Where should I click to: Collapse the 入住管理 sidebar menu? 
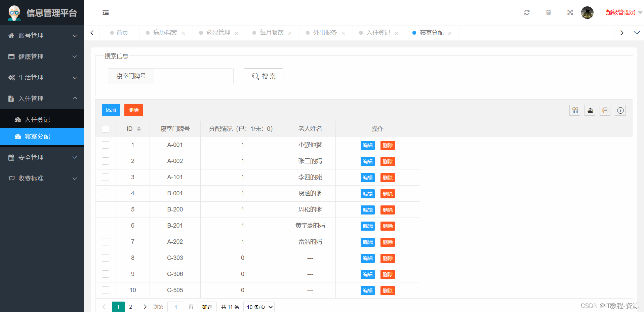coord(42,99)
